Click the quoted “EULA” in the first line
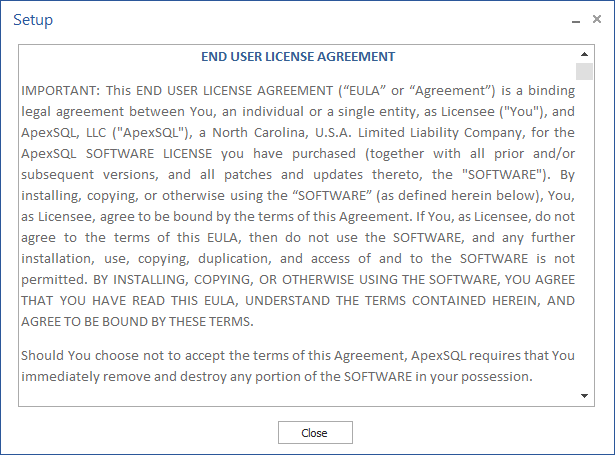 pos(364,91)
